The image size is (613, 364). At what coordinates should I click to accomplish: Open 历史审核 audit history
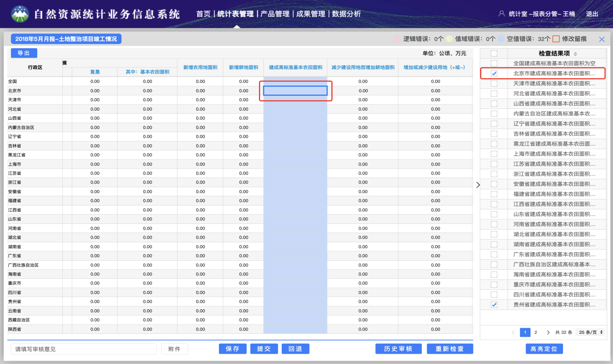(x=398, y=349)
